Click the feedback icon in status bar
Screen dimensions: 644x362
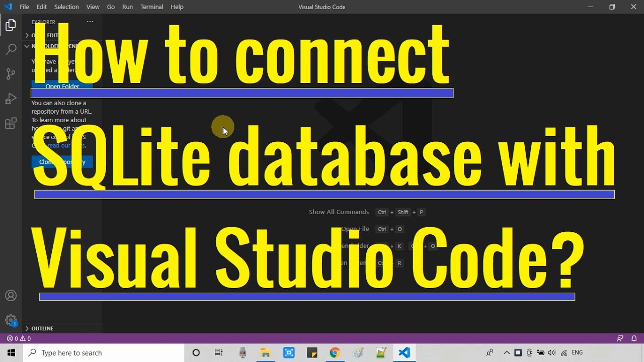[x=620, y=338]
